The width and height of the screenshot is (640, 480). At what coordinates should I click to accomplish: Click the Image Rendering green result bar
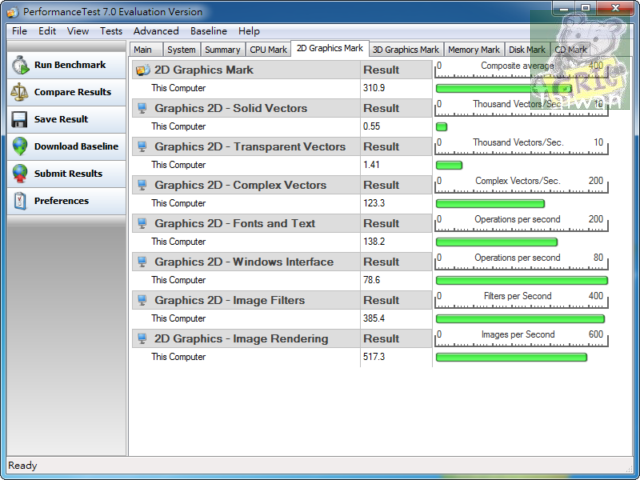[511, 357]
